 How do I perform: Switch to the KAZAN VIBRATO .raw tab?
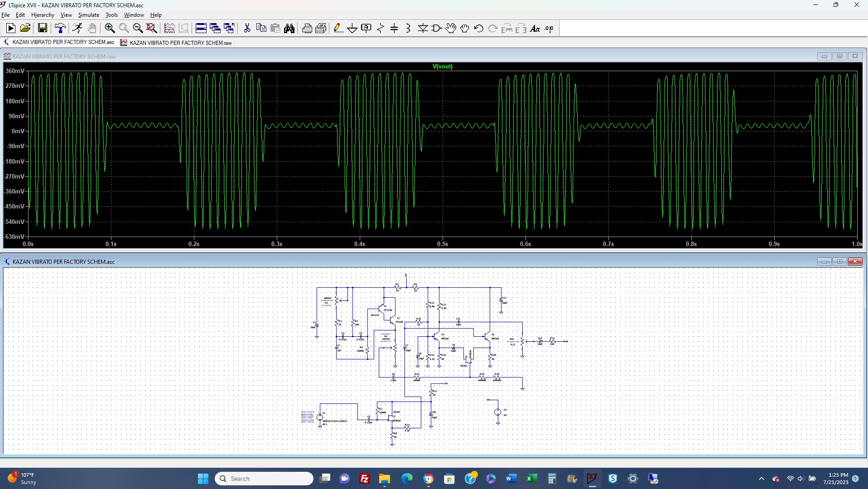click(180, 43)
